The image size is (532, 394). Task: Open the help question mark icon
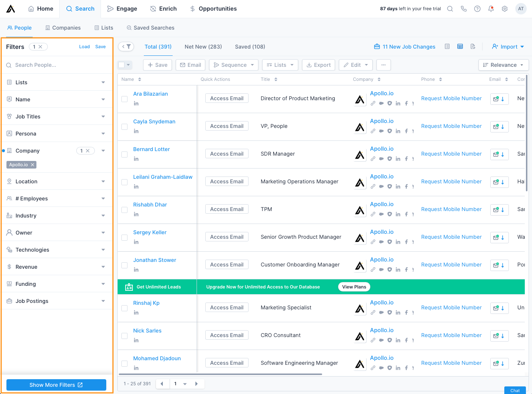point(477,9)
